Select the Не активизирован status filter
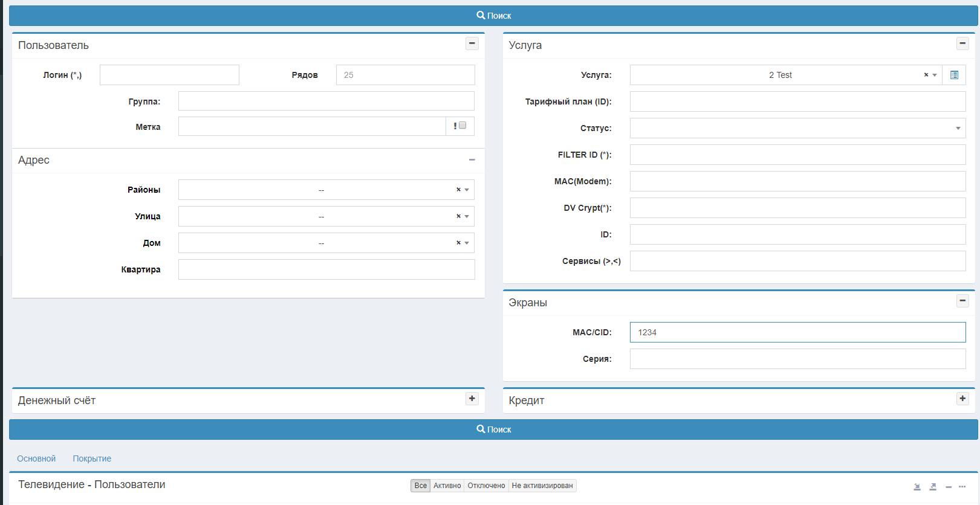Image resolution: width=980 pixels, height=505 pixels. pyautogui.click(x=542, y=486)
